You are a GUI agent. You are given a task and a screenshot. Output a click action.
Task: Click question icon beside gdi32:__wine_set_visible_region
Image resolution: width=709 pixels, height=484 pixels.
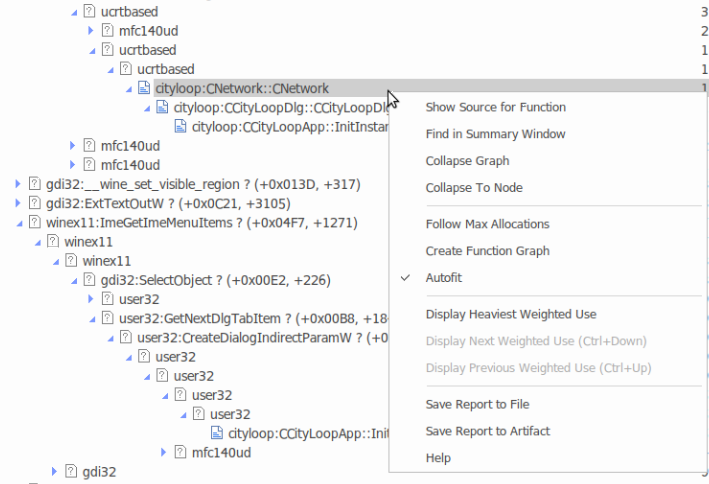(x=34, y=184)
